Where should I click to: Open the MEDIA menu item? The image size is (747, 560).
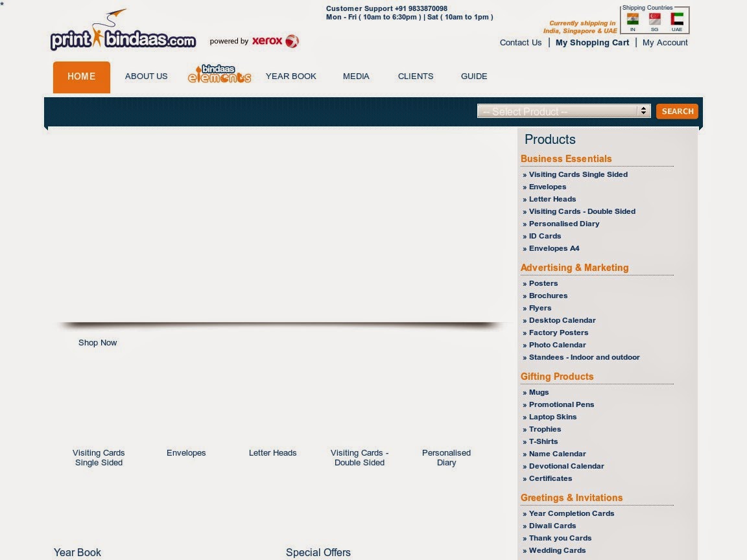tap(356, 76)
